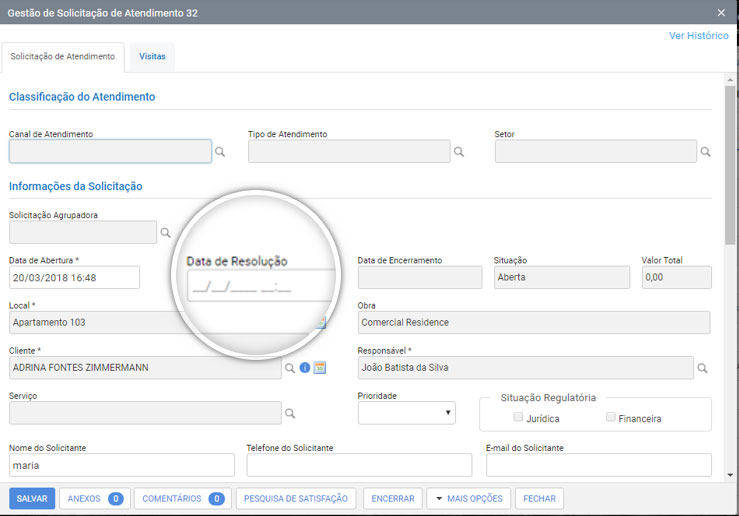The width and height of the screenshot is (739, 516).
Task: Click the Data de Encerramento field
Action: (x=420, y=277)
